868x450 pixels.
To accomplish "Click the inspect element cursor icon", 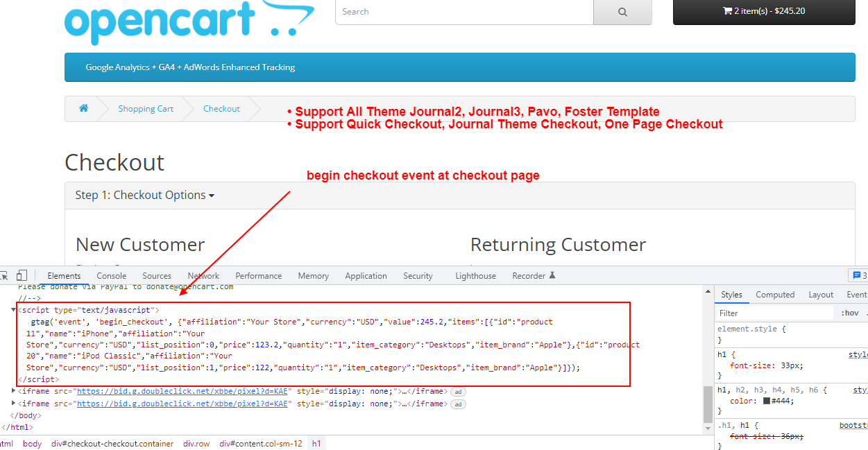I will click(x=3, y=275).
